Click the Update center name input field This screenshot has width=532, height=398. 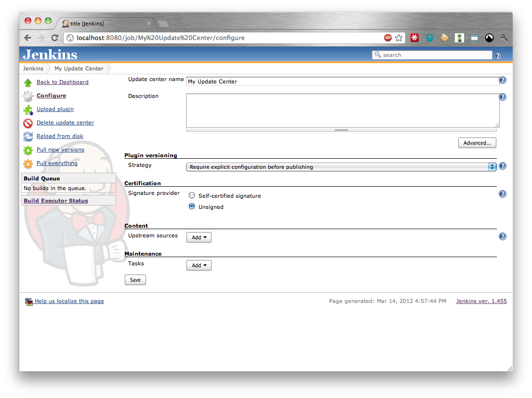342,82
